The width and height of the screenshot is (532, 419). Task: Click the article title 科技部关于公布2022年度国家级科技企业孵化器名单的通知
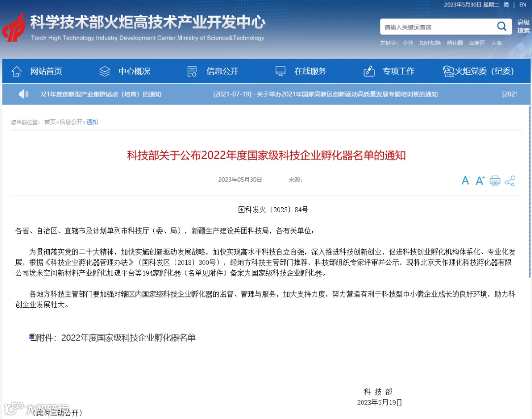tap(266, 155)
